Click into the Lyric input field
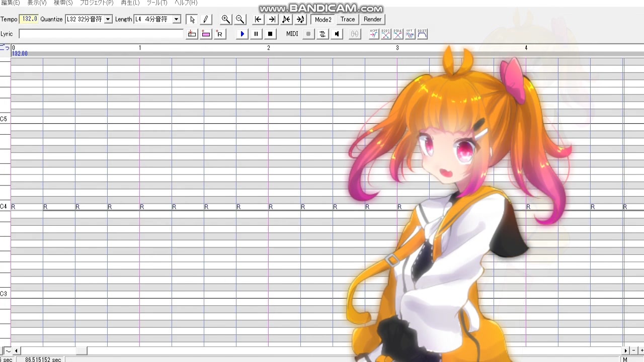The image size is (644, 362). (x=101, y=34)
